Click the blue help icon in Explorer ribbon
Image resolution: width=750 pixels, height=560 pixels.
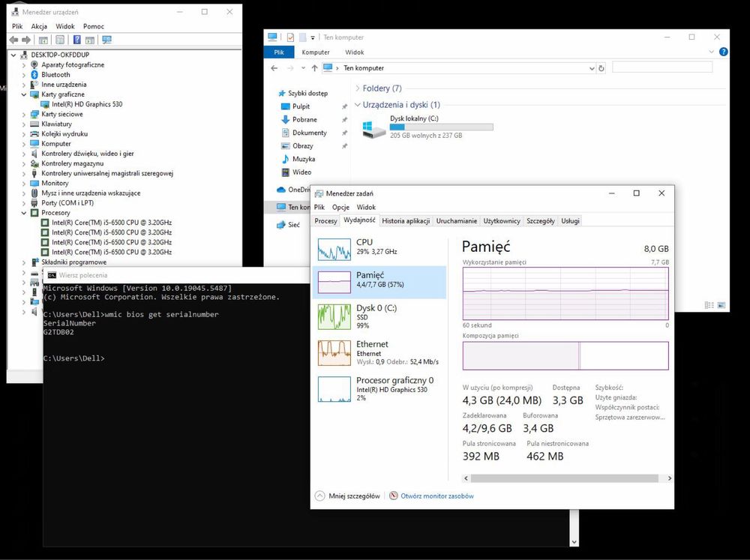coord(724,52)
